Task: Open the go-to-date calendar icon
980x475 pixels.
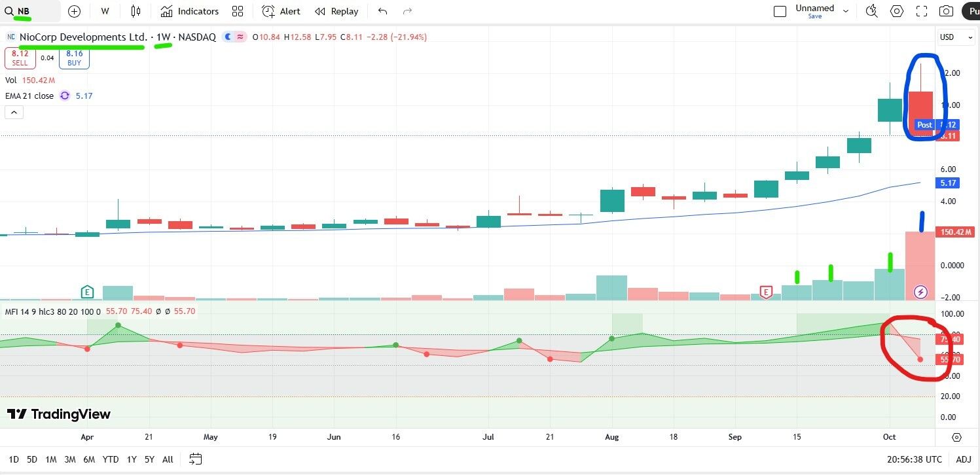Action: tap(196, 459)
